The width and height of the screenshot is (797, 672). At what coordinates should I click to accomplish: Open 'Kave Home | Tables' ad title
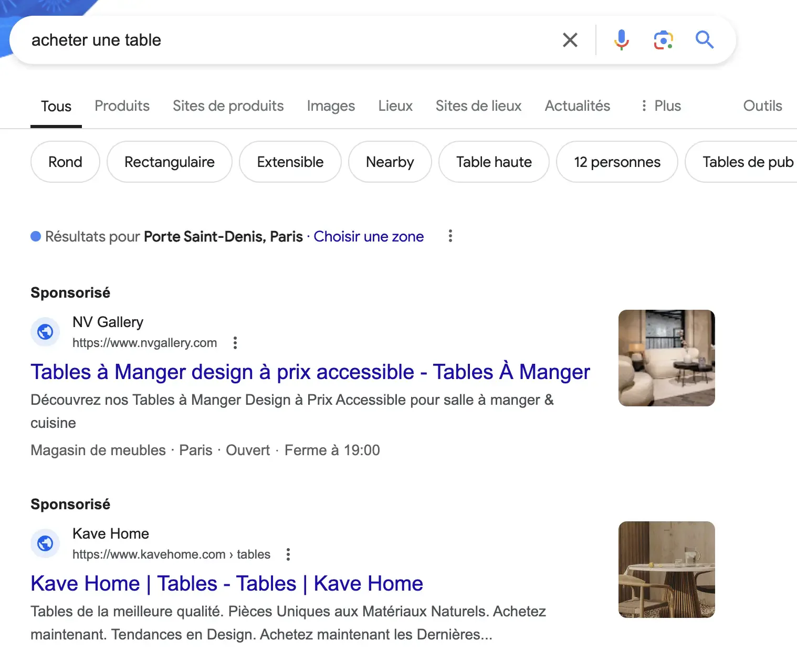(227, 583)
